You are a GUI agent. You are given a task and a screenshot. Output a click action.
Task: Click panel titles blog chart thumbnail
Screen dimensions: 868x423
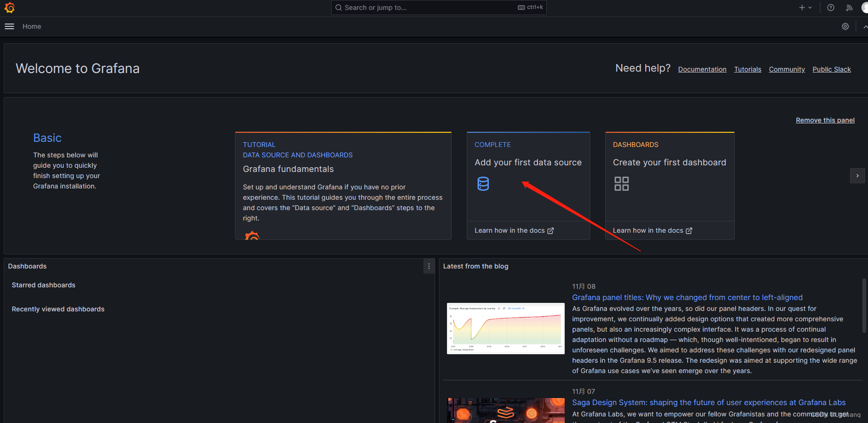(x=505, y=328)
